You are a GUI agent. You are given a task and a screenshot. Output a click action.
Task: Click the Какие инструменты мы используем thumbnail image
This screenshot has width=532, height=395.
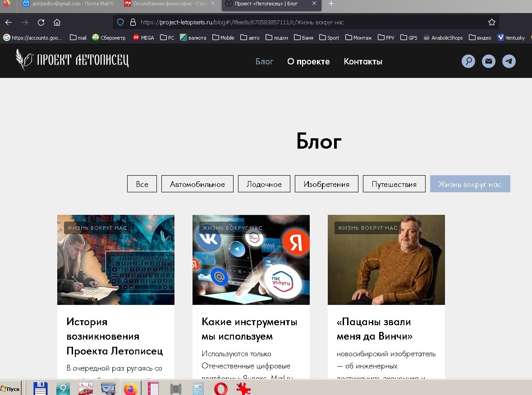251,260
